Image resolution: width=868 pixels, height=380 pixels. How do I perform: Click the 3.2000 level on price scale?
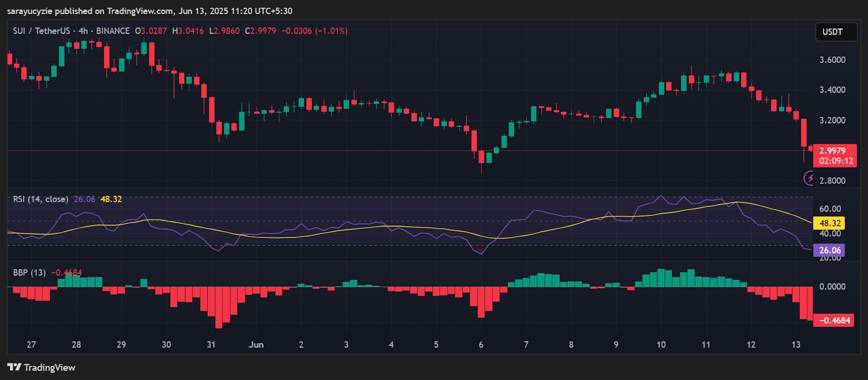coord(832,120)
